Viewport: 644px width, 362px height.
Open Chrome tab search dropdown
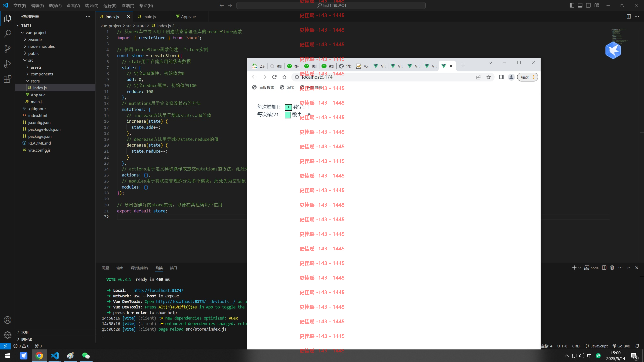point(490,63)
